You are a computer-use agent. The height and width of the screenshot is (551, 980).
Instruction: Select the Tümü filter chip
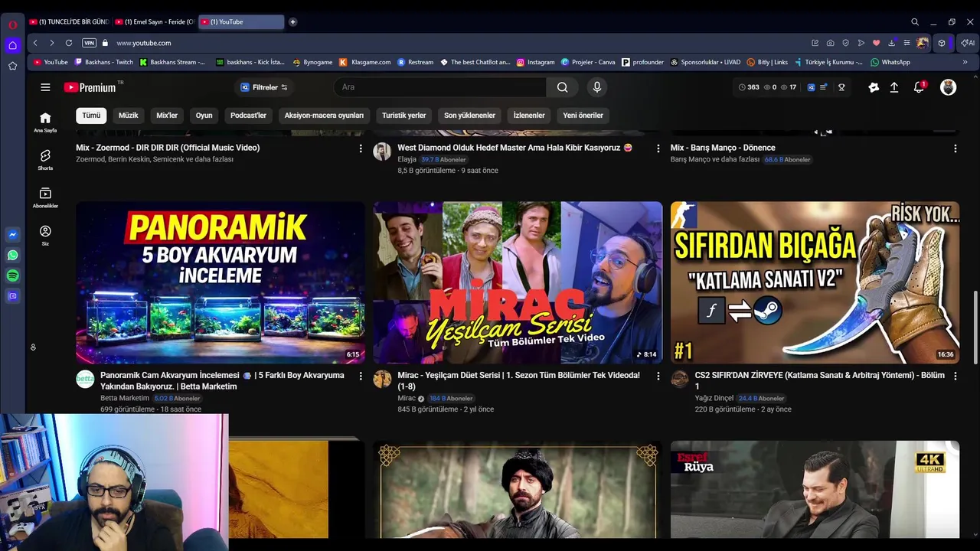point(91,116)
